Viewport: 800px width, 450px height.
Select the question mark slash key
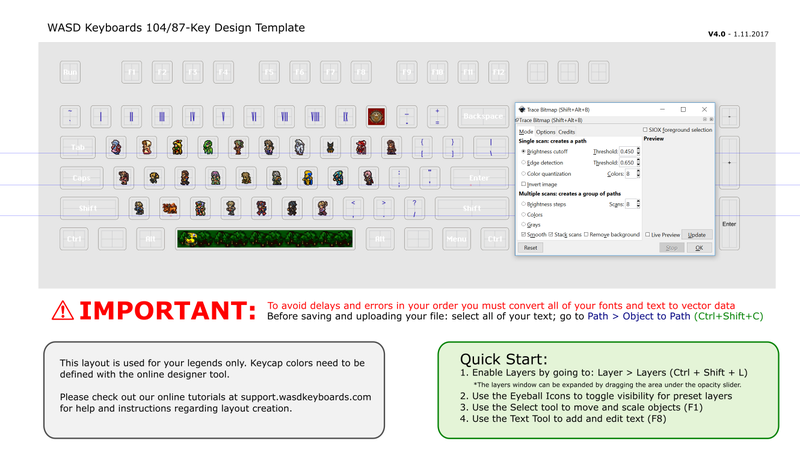coord(414,208)
